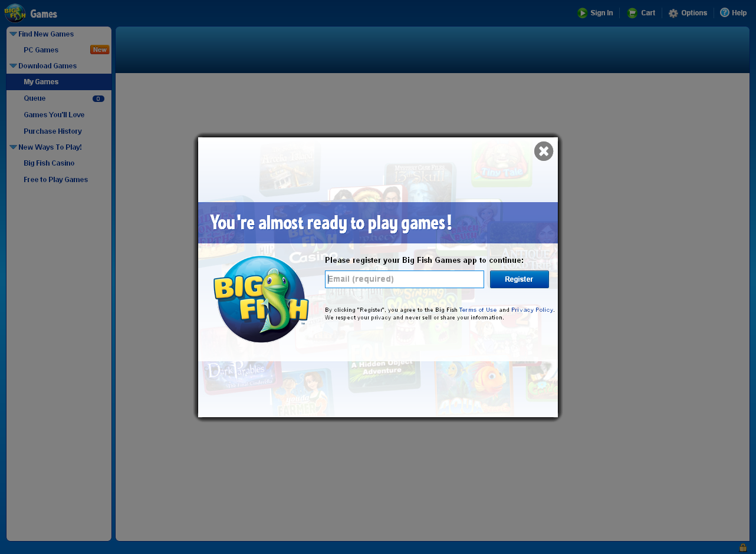The width and height of the screenshot is (756, 554).
Task: Collapse the New Ways To Play section
Action: coord(13,147)
